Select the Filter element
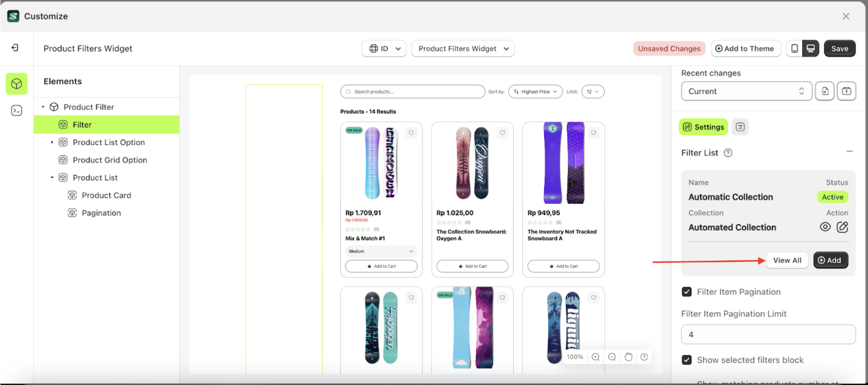This screenshot has height=385, width=868. pyautogui.click(x=106, y=125)
